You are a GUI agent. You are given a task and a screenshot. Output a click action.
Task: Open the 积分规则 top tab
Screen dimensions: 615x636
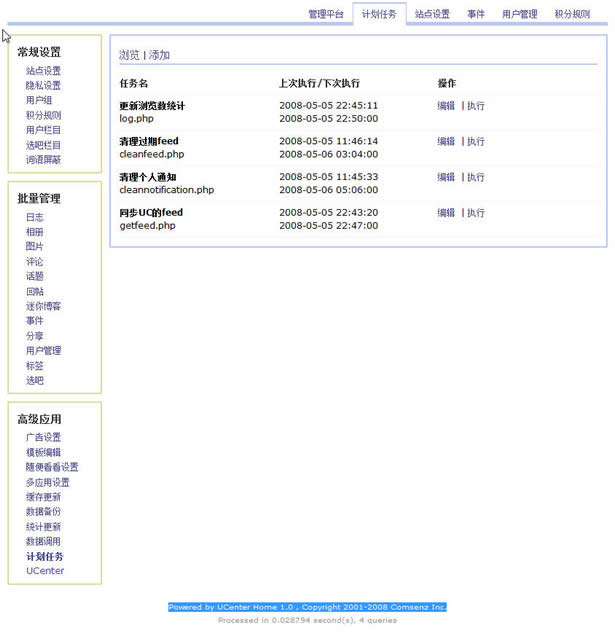pyautogui.click(x=572, y=14)
